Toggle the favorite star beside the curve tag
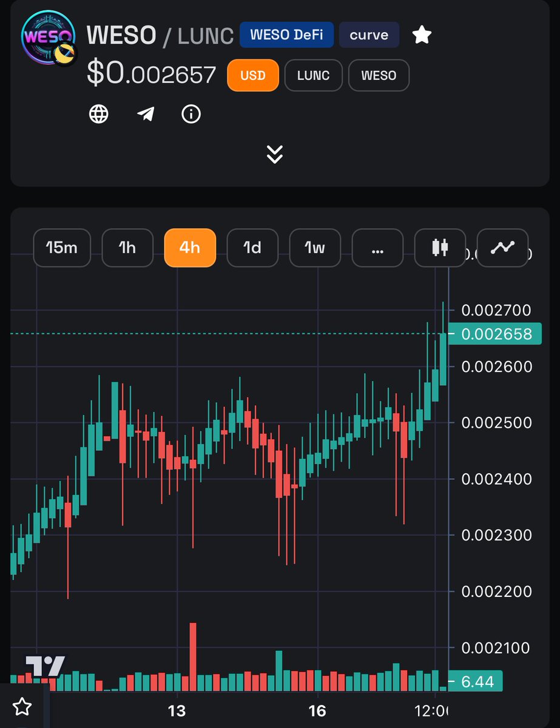Image resolution: width=560 pixels, height=728 pixels. [x=422, y=35]
